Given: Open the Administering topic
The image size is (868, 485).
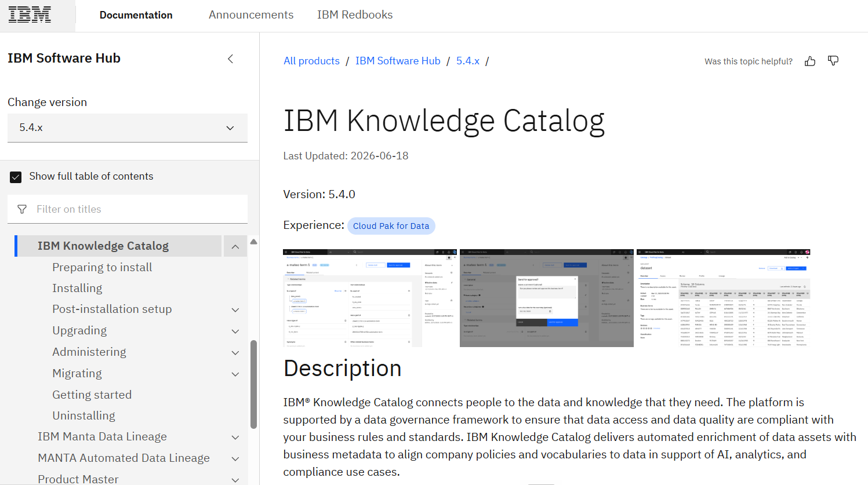Looking at the screenshot, I should tap(89, 352).
